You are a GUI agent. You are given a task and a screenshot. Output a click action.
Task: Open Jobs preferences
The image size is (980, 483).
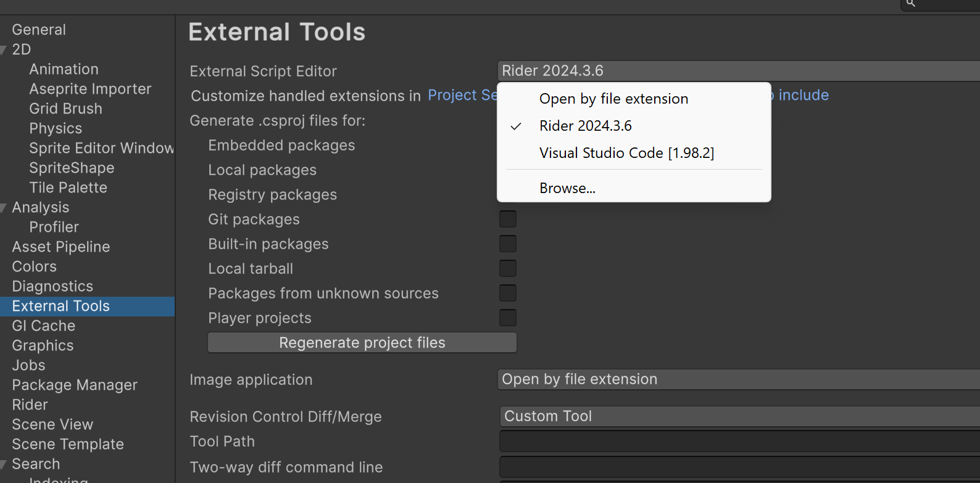pyautogui.click(x=28, y=365)
